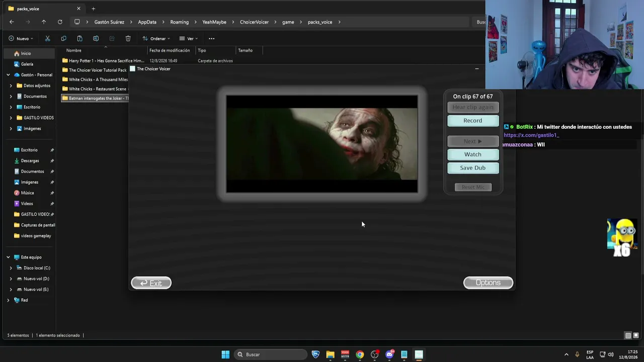This screenshot has height=362, width=644.
Task: Open pinned Videos in the sidebar
Action: click(x=27, y=204)
